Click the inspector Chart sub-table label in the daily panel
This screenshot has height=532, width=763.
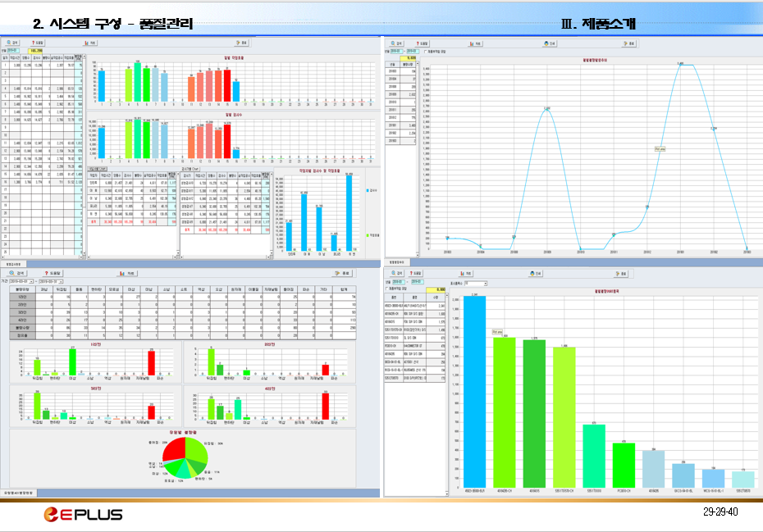click(190, 169)
